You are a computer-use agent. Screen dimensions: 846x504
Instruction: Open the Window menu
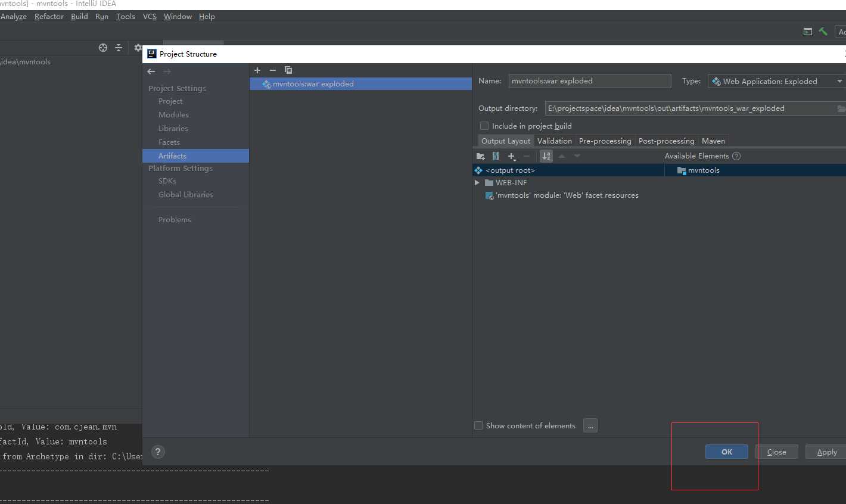[178, 17]
